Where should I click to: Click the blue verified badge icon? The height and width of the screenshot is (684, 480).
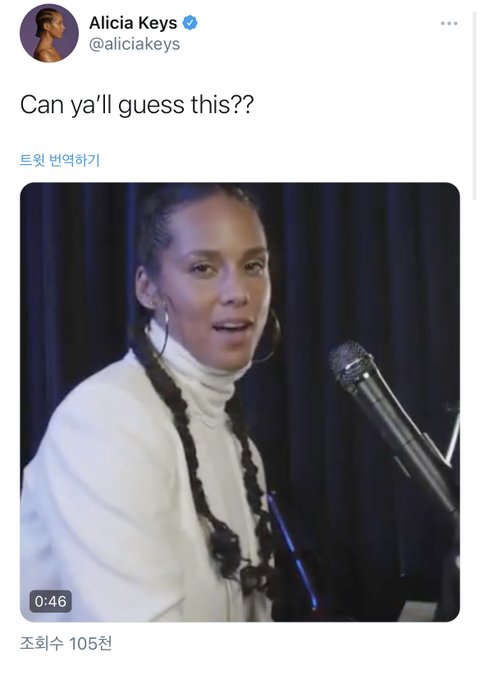(189, 23)
